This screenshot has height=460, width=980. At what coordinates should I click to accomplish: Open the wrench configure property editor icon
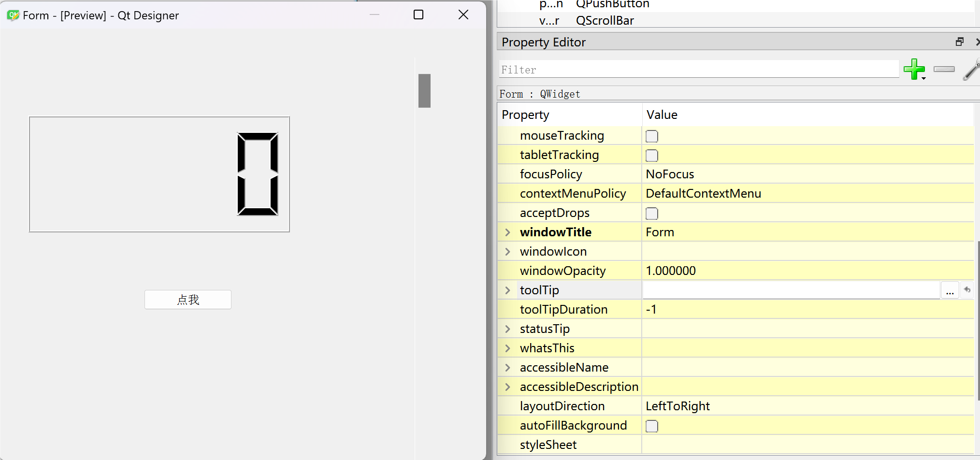(971, 70)
